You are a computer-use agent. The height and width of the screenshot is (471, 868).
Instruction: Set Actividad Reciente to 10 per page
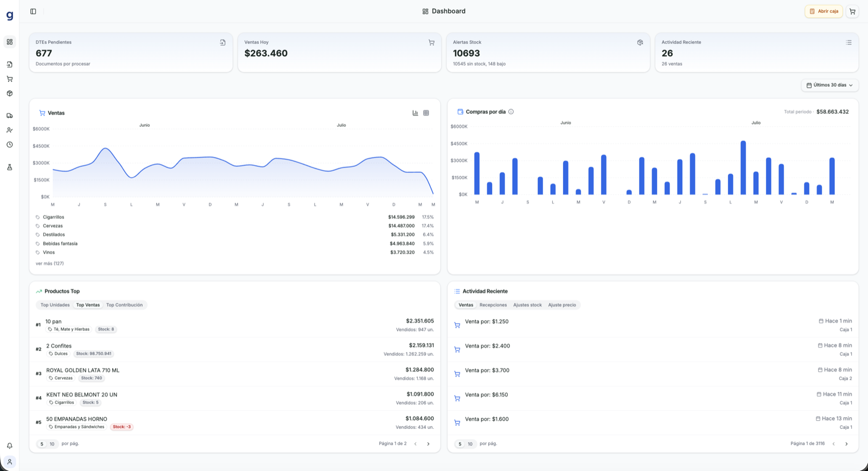click(x=470, y=444)
